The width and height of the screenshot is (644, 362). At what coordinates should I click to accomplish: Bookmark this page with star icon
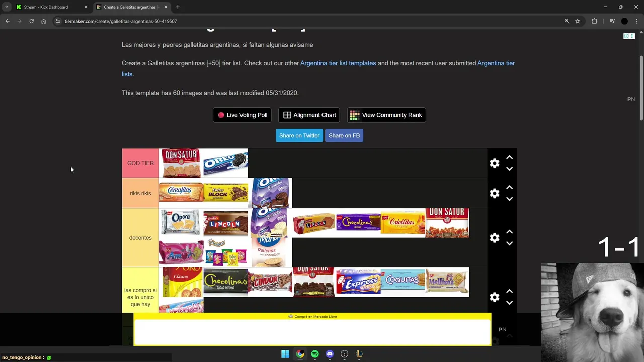point(578,21)
